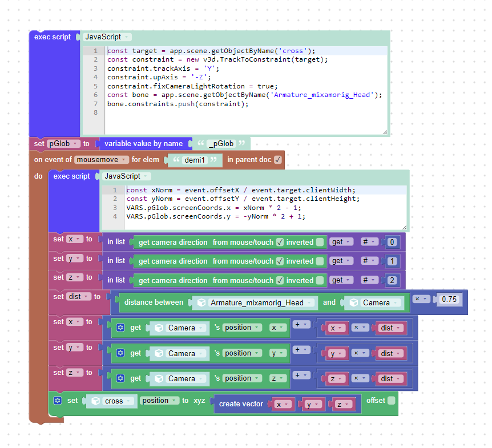This screenshot has width=492, height=448.
Task: Click 'constraint.trackAxis' code line
Action: click(x=163, y=68)
